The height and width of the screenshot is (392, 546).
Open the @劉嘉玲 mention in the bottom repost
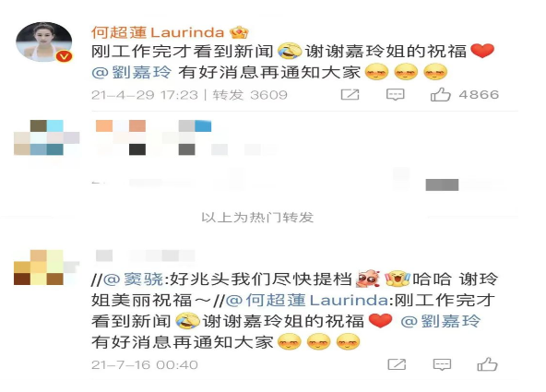441,321
